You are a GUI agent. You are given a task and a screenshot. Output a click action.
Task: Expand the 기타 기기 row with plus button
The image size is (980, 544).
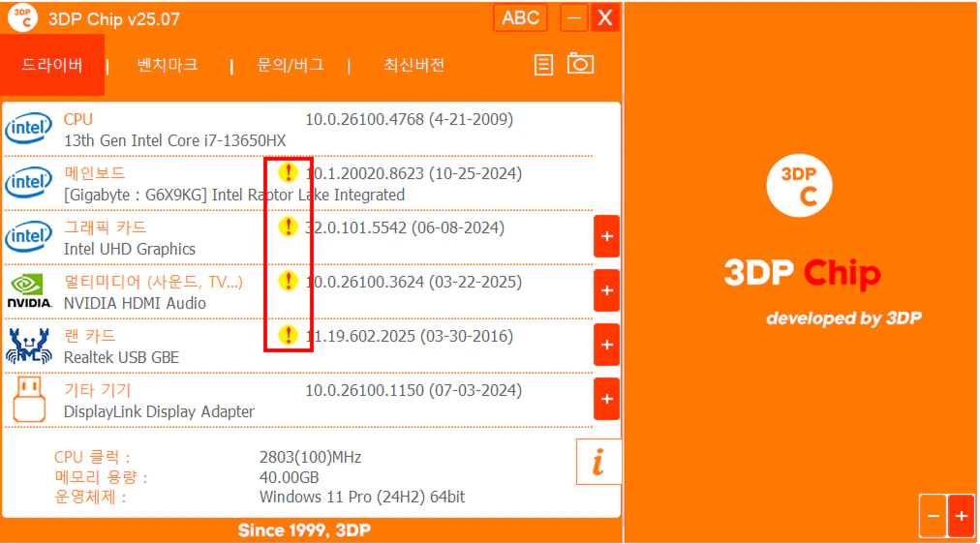click(x=606, y=399)
